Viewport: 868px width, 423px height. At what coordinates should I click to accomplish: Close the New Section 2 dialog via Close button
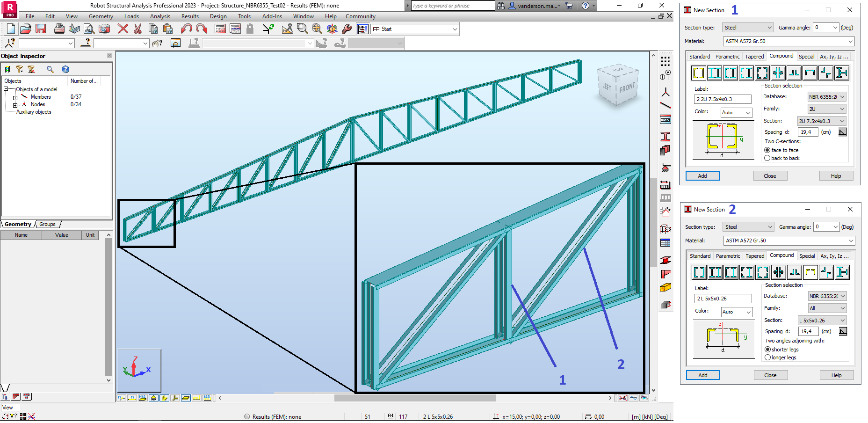[770, 375]
